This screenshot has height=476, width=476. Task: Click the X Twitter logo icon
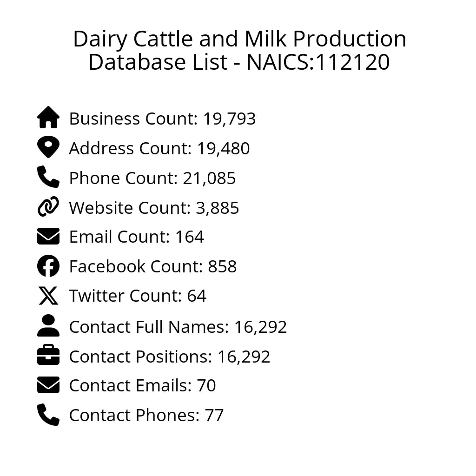coord(48,296)
